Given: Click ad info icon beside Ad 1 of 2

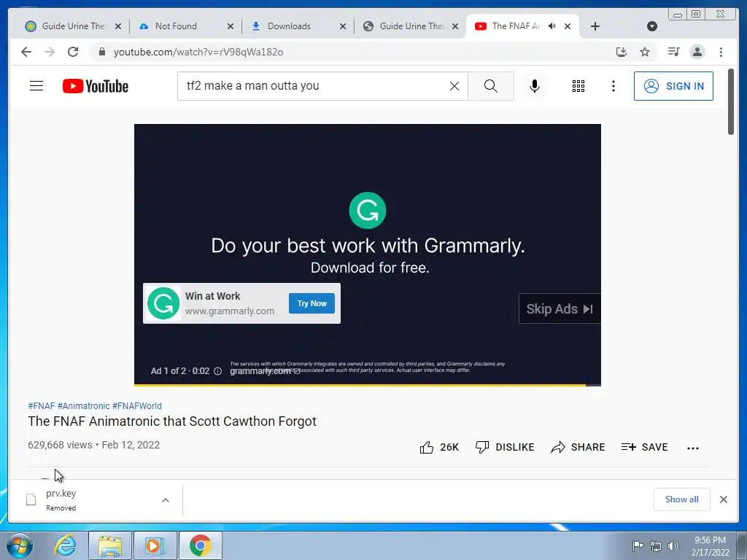Looking at the screenshot, I should tap(217, 371).
